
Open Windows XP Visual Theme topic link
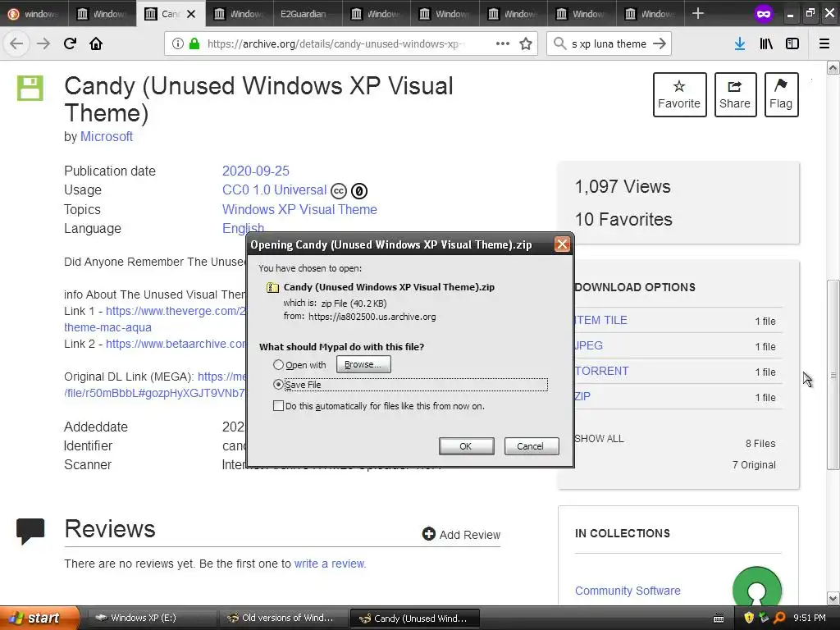pyautogui.click(x=299, y=209)
